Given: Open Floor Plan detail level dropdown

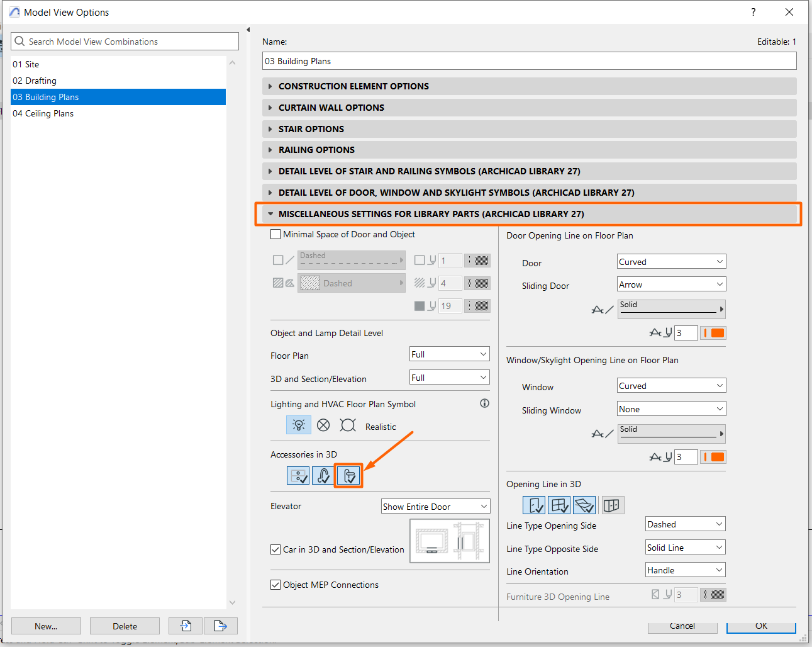Looking at the screenshot, I should click(x=450, y=354).
